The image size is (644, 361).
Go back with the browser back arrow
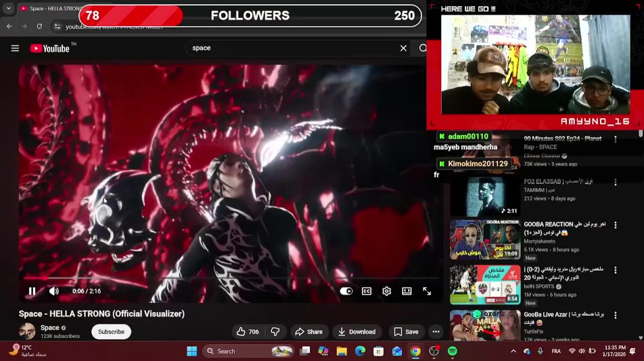(x=9, y=26)
